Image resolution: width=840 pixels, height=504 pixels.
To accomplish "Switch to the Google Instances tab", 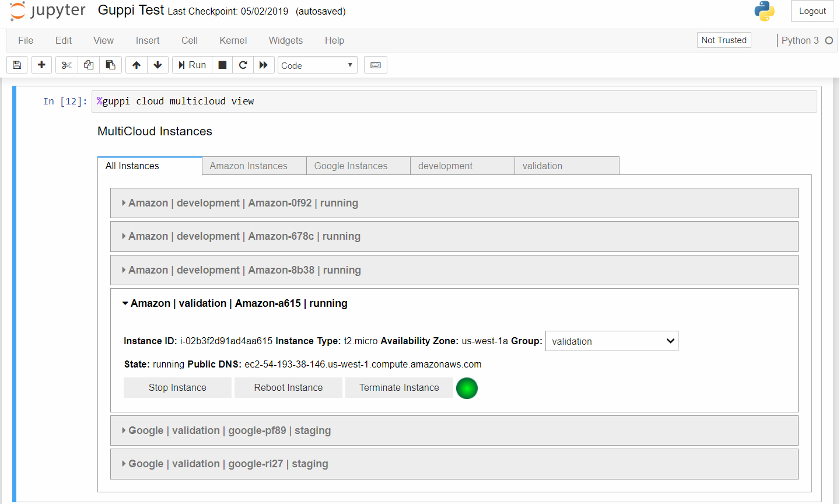I will (x=358, y=166).
